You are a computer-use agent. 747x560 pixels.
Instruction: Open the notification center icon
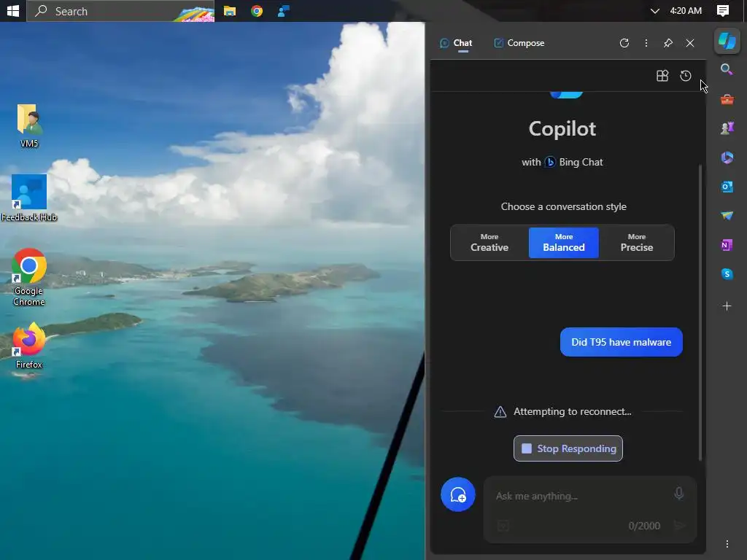[x=723, y=11]
